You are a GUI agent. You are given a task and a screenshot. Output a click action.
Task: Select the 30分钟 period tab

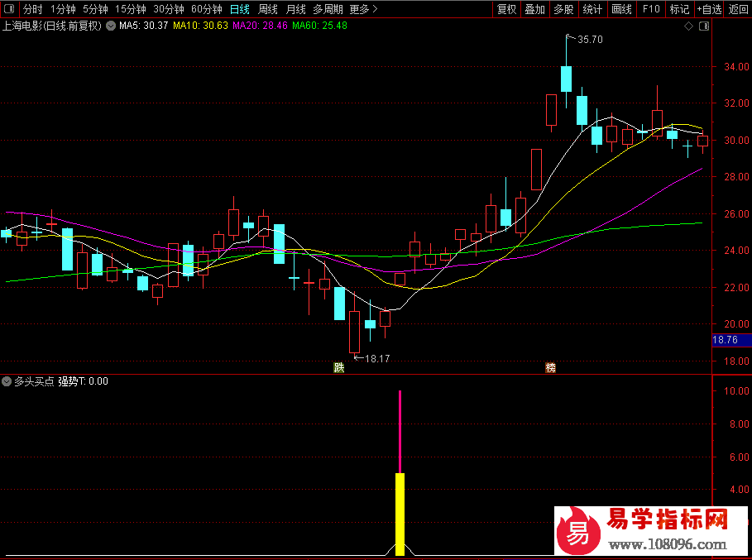(169, 9)
